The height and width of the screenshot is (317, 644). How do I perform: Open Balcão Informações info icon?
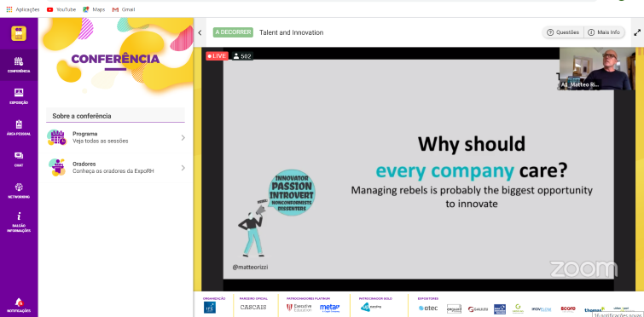[19, 222]
